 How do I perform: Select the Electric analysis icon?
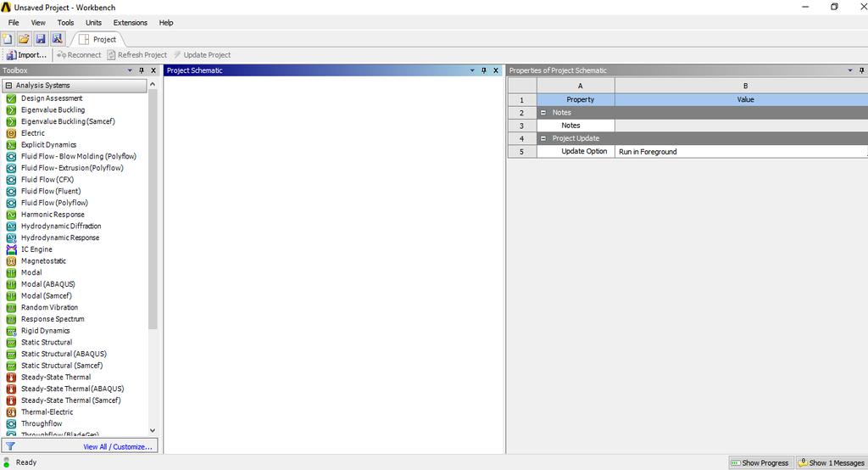coord(11,133)
